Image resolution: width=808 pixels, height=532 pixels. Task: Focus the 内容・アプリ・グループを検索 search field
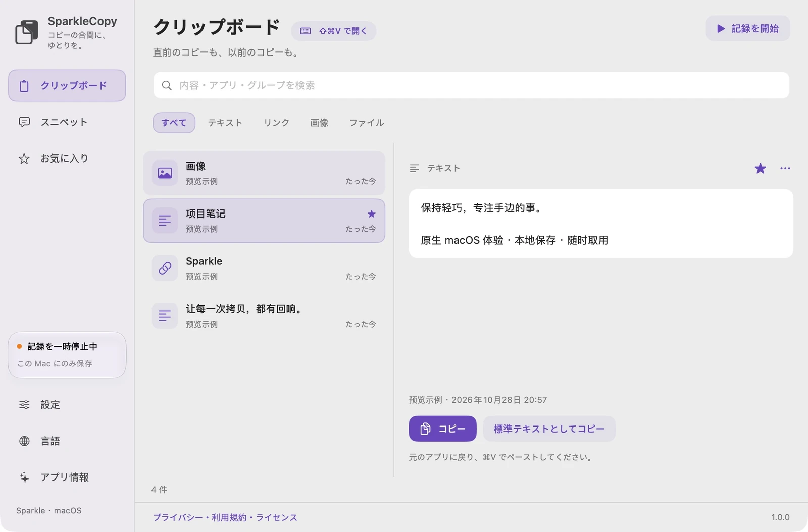tap(471, 85)
